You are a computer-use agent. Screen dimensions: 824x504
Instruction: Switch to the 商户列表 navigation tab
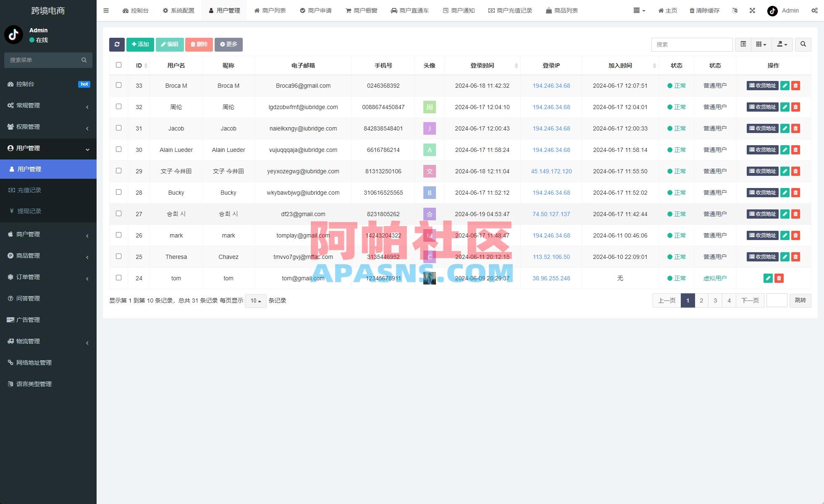(270, 10)
